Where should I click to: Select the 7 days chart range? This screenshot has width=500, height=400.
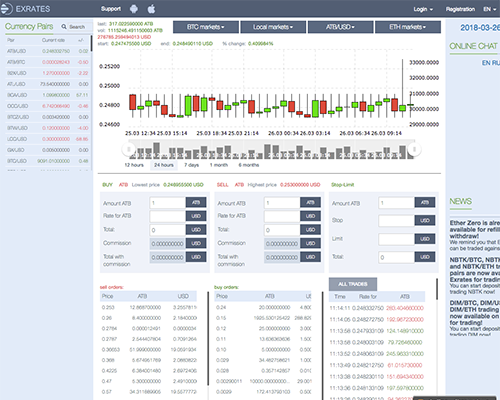coord(191,165)
